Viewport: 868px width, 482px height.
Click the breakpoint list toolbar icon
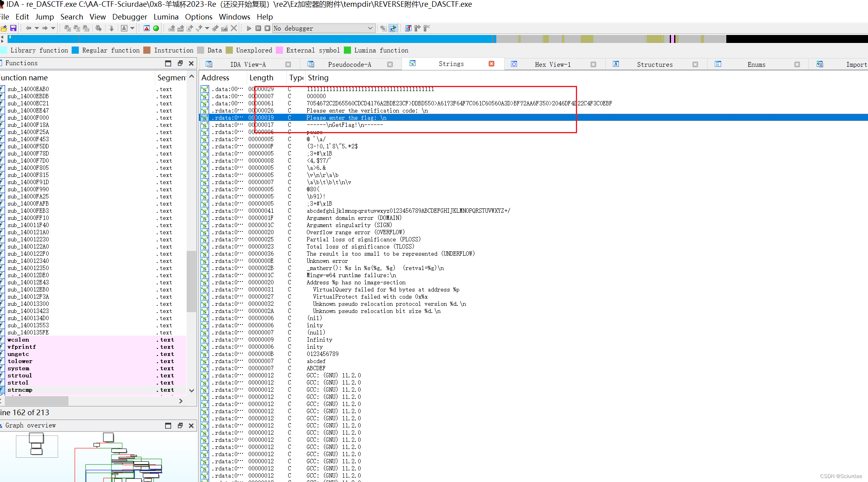click(408, 28)
